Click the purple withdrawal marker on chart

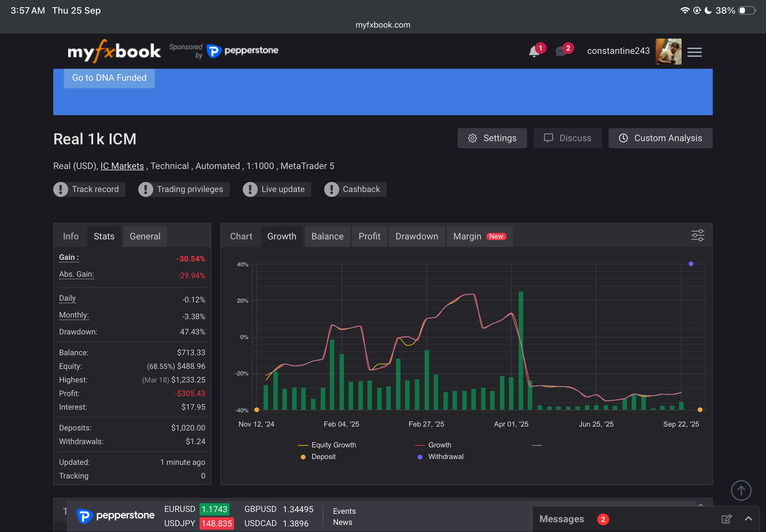(x=691, y=264)
